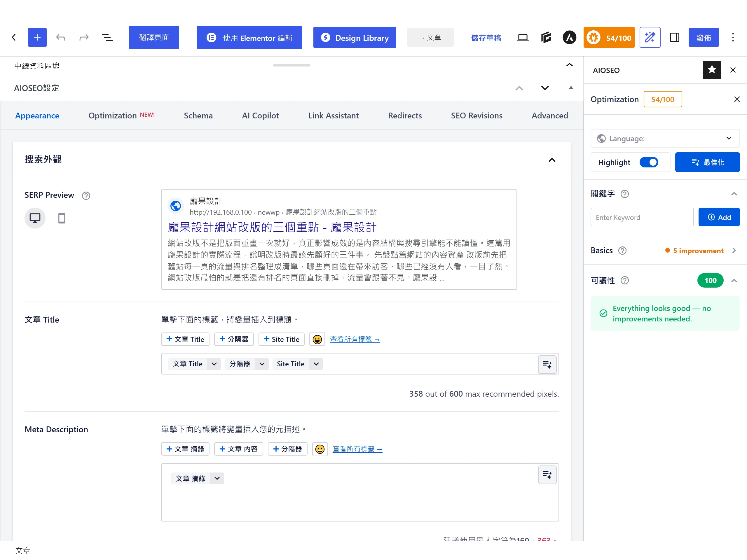Viewport: 747px width, 560px height.
Task: Insert emoji in meta description
Action: (320, 449)
